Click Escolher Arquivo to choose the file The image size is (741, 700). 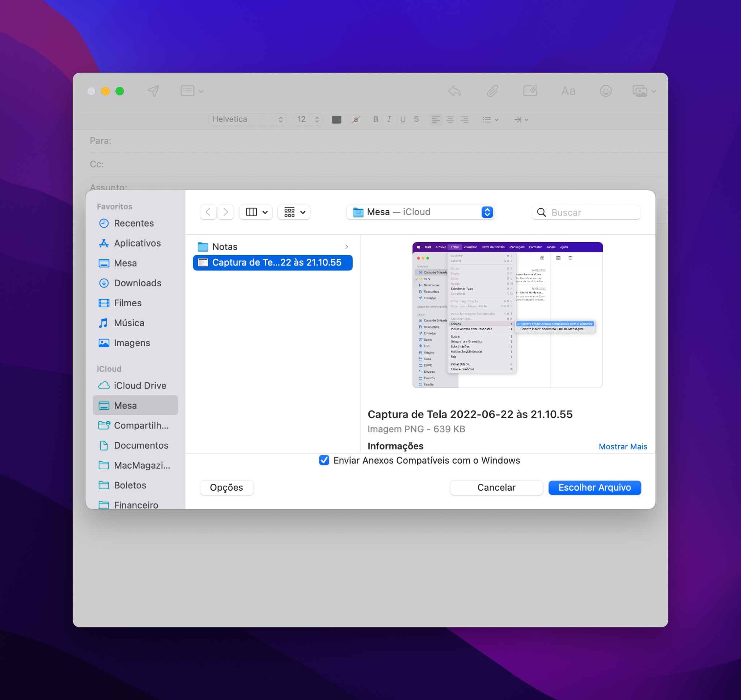coord(594,487)
